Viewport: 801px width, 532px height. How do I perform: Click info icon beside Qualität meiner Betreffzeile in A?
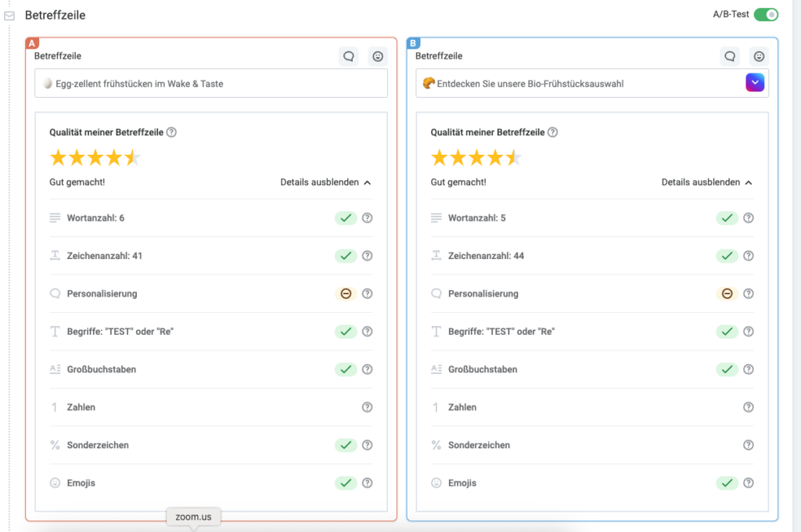pos(172,132)
